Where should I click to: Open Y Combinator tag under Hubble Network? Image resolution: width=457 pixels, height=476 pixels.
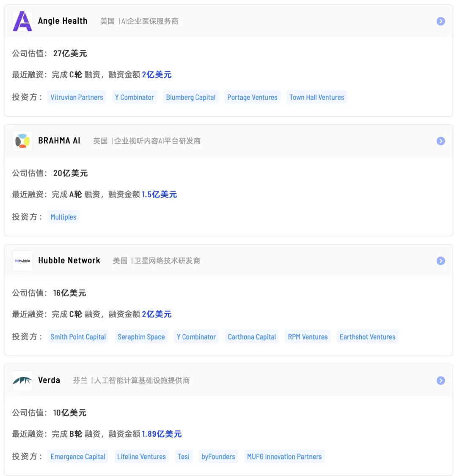[196, 336]
